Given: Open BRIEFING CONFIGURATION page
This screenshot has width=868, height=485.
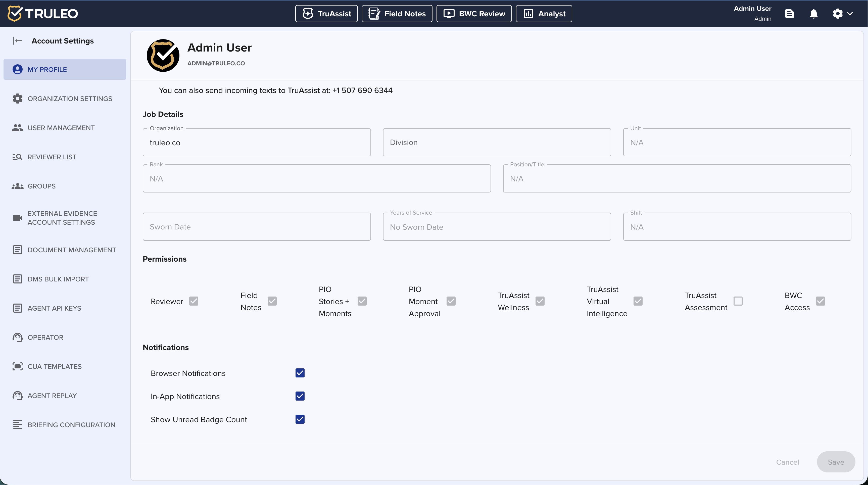Looking at the screenshot, I should tap(65, 425).
